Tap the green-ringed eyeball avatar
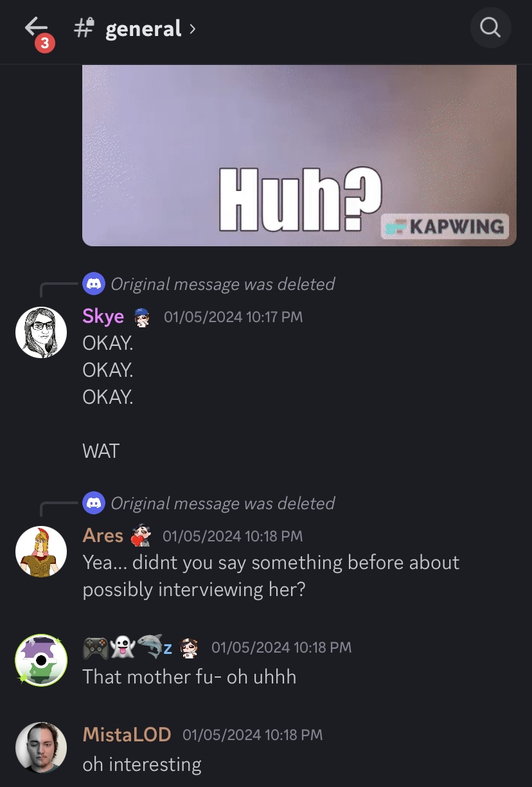 coord(41,660)
